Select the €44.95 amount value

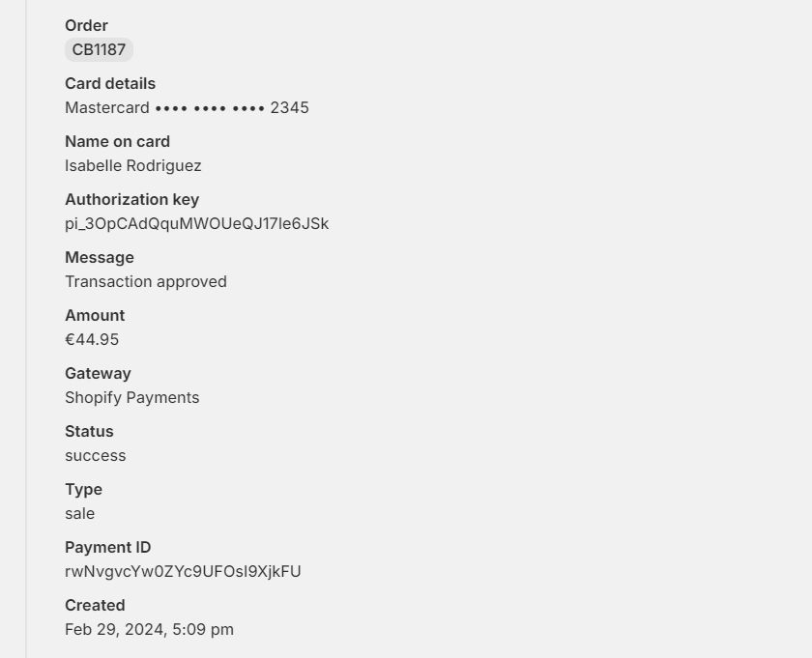92,339
